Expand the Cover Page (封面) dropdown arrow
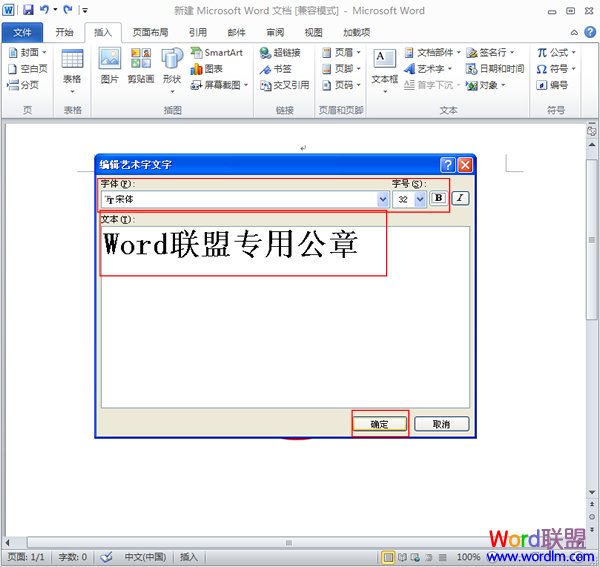600x567 pixels. point(44,52)
